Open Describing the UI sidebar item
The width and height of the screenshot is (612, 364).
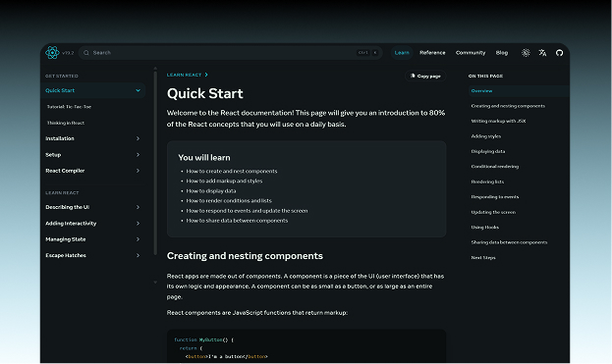pyautogui.click(x=67, y=207)
